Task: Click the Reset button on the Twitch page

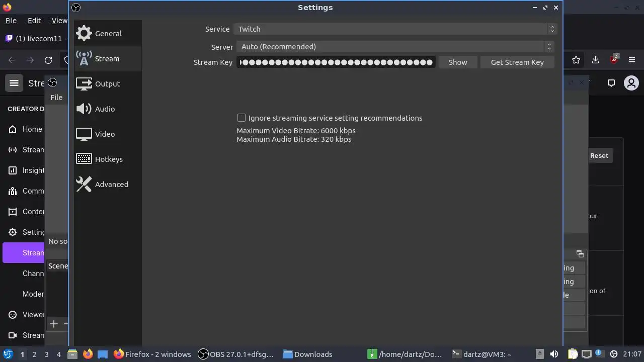Action: tap(599, 155)
